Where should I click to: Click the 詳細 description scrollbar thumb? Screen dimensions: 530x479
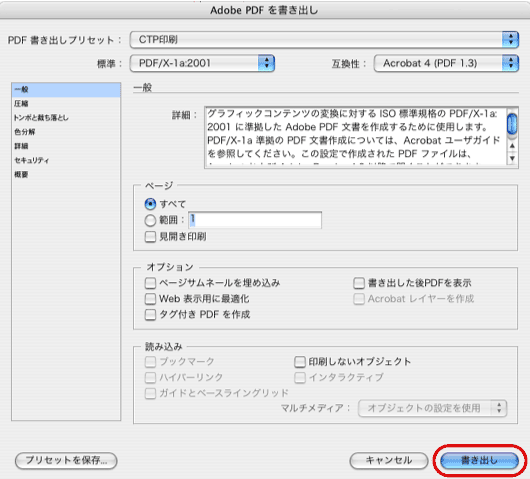click(x=512, y=124)
